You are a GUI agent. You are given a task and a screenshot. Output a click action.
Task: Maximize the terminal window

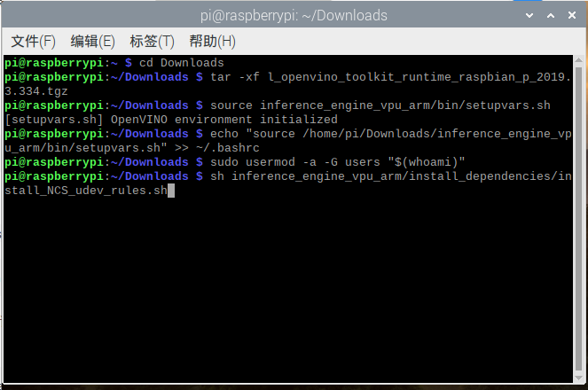pos(551,15)
